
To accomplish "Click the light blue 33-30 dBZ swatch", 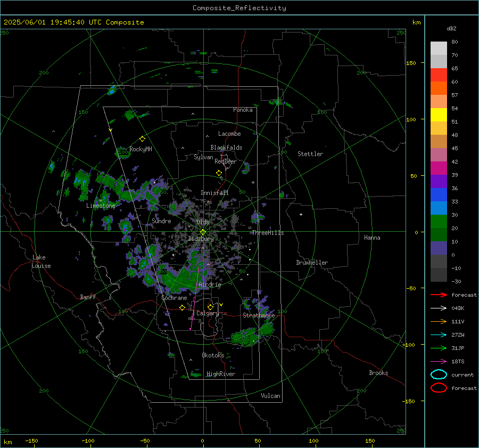I will pos(439,208).
